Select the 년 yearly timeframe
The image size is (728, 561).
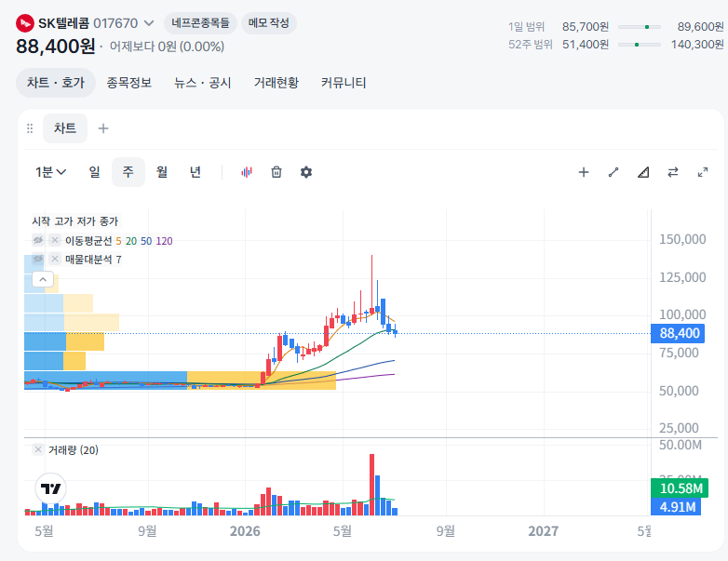(195, 172)
